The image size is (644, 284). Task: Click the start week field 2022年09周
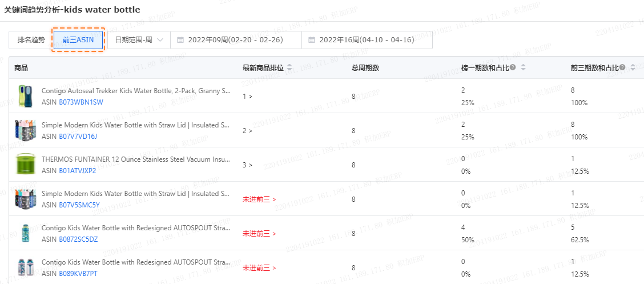236,40
